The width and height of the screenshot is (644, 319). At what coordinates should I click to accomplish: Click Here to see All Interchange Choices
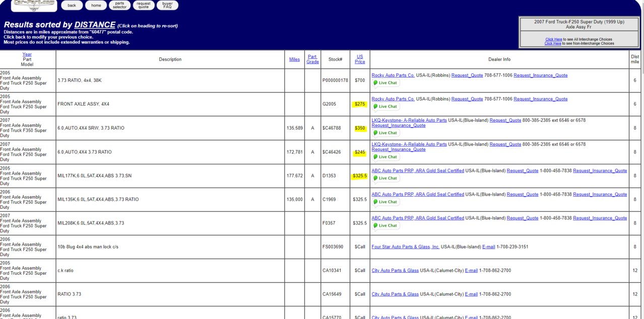coord(553,39)
